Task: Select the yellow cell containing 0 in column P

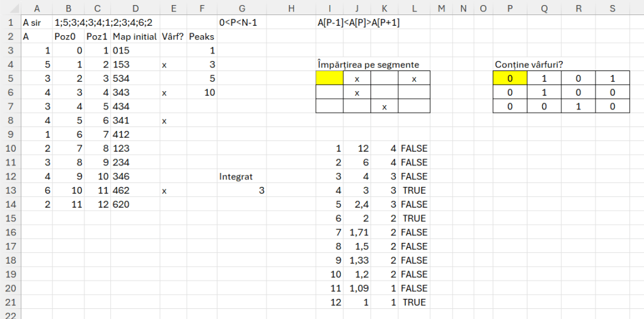Action: 510,79
